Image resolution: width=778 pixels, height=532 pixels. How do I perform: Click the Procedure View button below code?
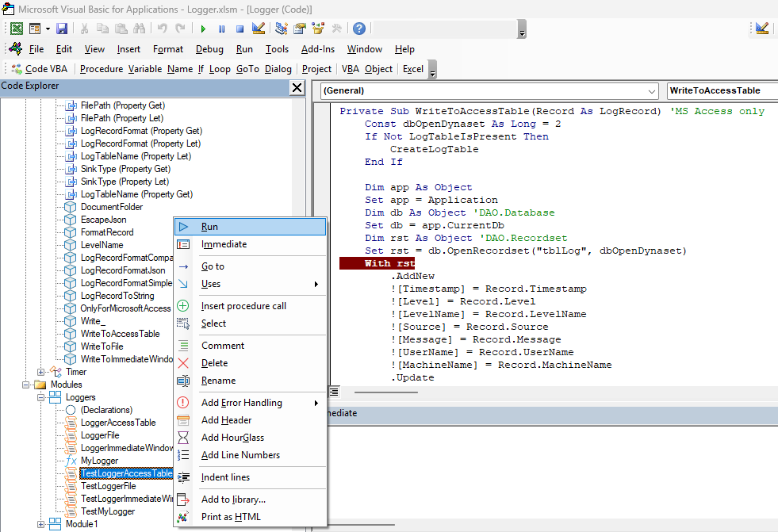335,392
